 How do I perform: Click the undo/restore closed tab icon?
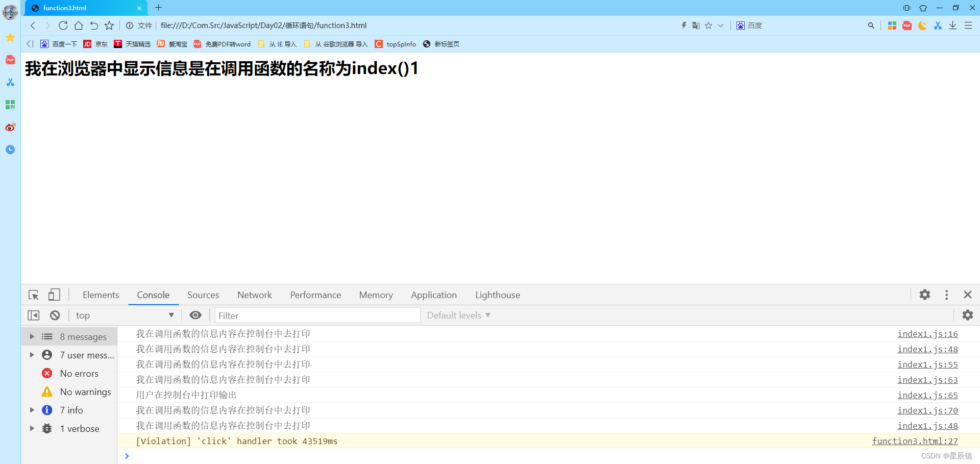94,26
